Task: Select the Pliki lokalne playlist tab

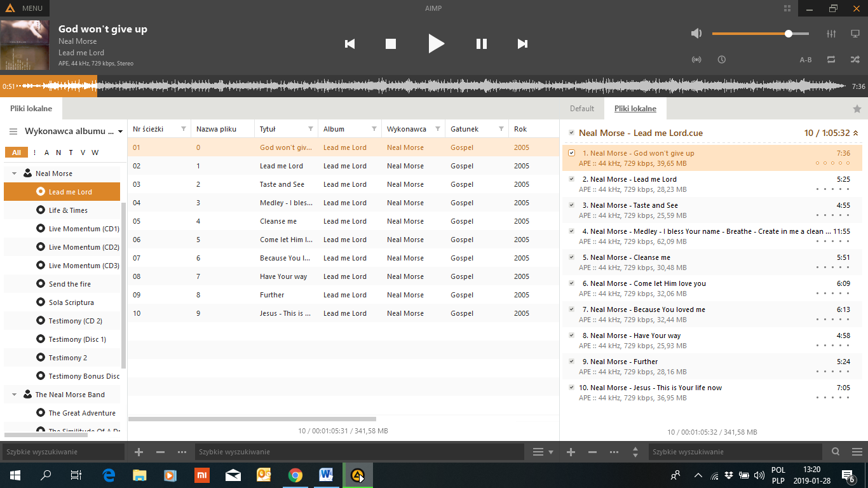Action: pyautogui.click(x=635, y=109)
